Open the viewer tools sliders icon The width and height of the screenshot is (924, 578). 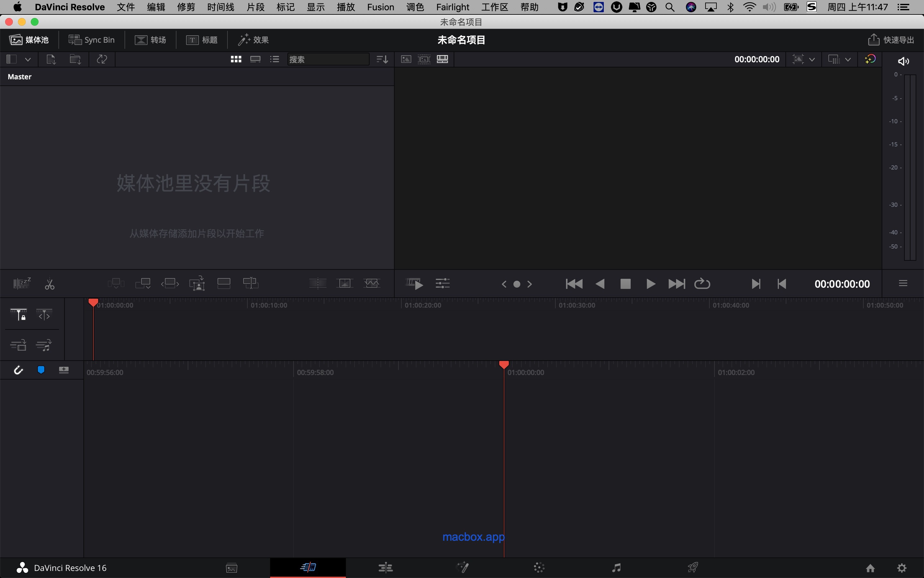pos(442,284)
